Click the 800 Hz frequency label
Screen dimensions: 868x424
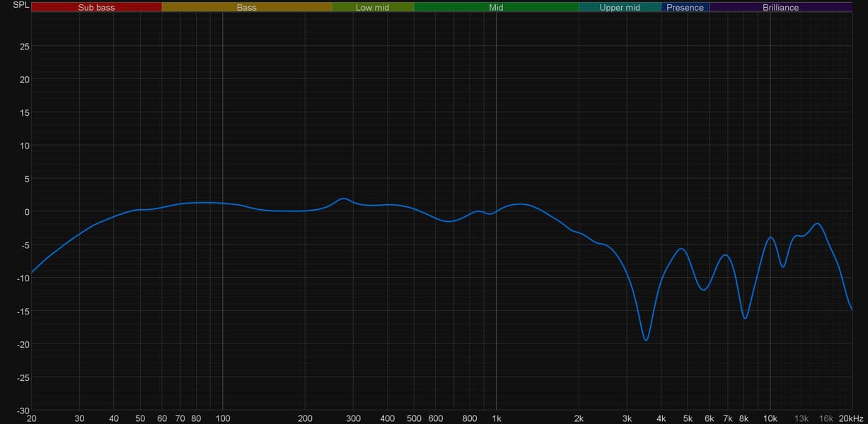coord(470,419)
